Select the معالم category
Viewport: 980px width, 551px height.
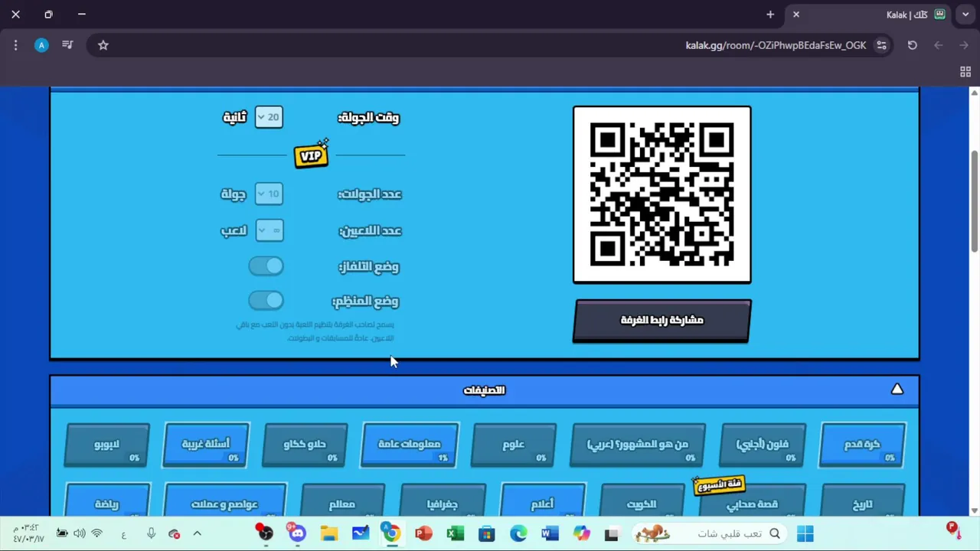point(342,501)
